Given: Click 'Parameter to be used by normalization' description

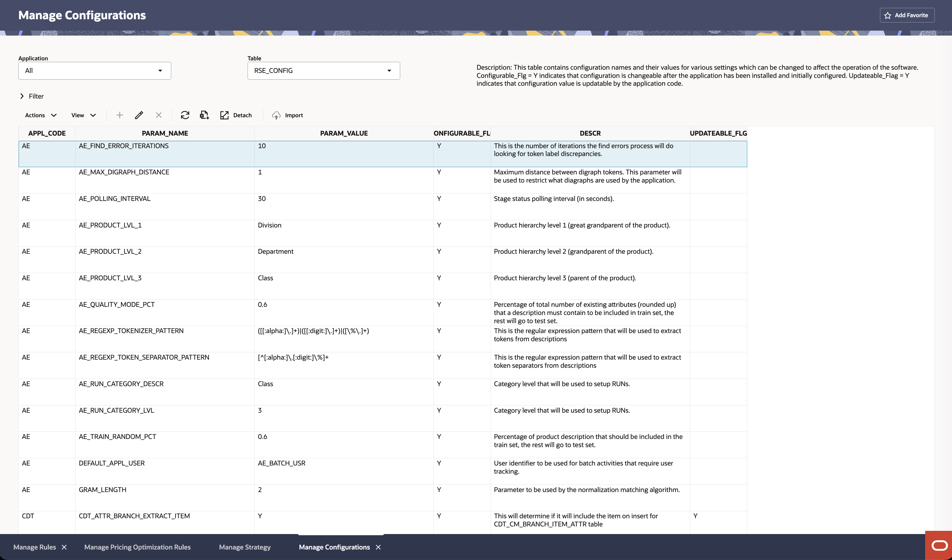Looking at the screenshot, I should (x=587, y=490).
